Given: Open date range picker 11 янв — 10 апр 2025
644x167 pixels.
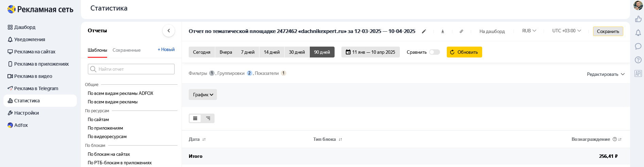Looking at the screenshot, I should point(371,52).
